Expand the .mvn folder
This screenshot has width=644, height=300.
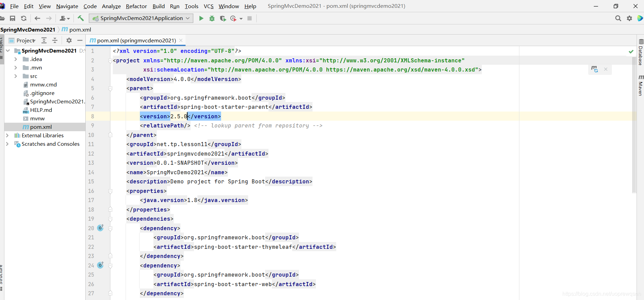click(16, 68)
